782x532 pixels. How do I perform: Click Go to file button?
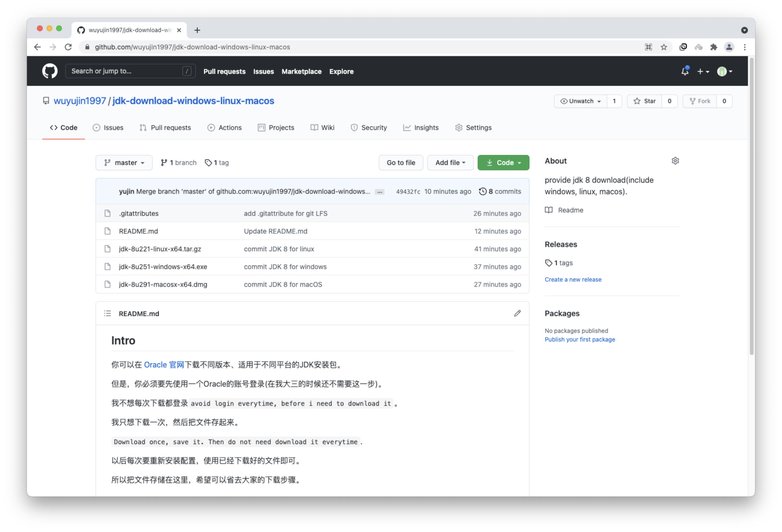coord(401,163)
